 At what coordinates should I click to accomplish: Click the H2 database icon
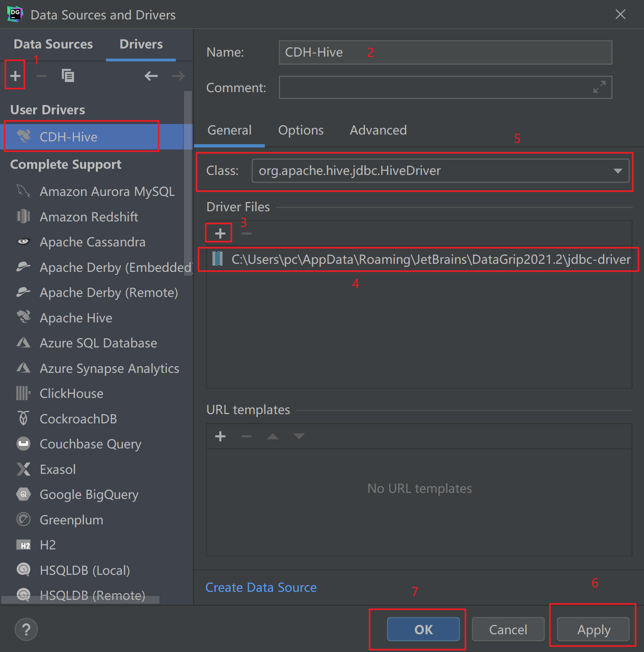(x=23, y=545)
